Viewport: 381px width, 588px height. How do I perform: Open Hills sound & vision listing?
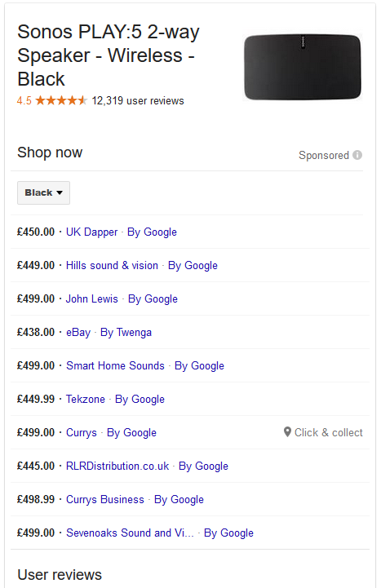(x=112, y=265)
